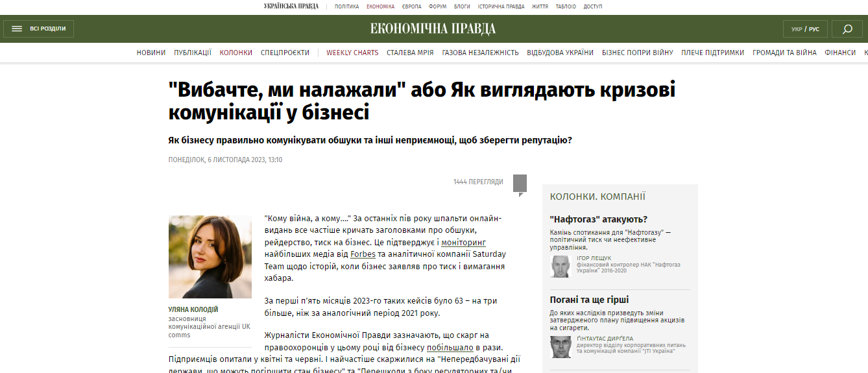The width and height of the screenshot is (868, 373).
Task: Open author name Уляна Колодій
Action: pyautogui.click(x=193, y=309)
